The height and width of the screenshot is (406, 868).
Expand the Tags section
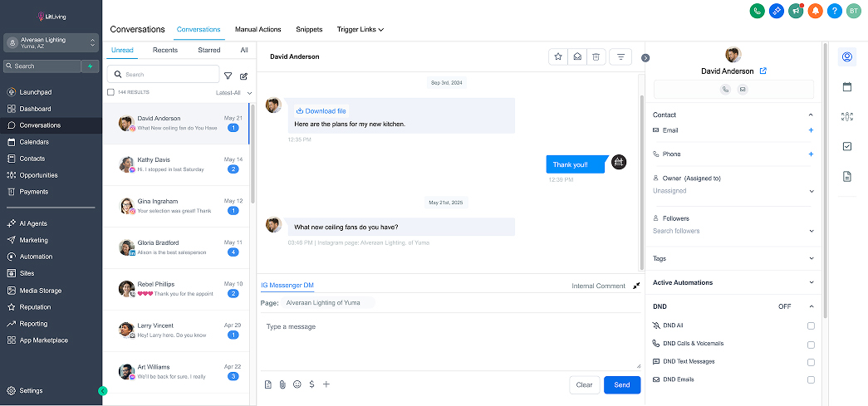click(811, 258)
